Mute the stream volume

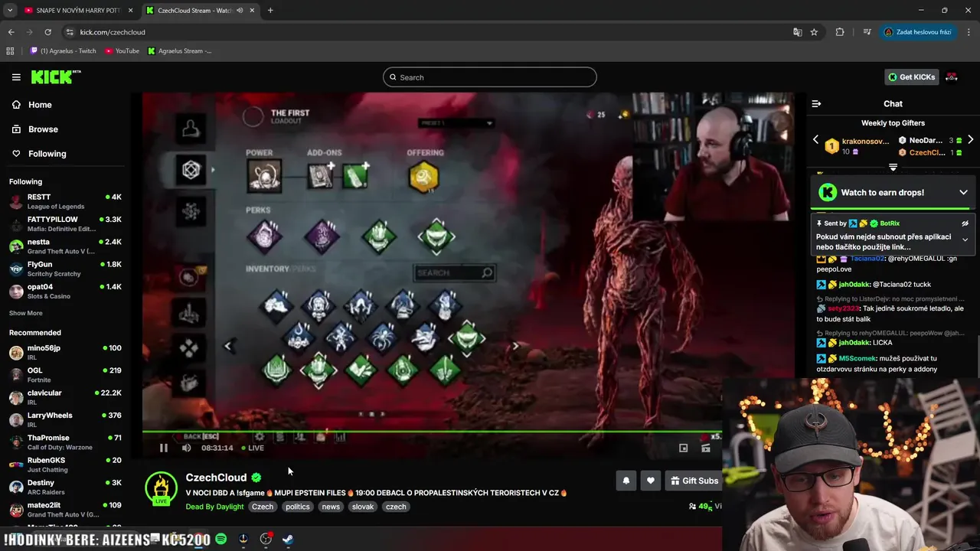pos(186,448)
